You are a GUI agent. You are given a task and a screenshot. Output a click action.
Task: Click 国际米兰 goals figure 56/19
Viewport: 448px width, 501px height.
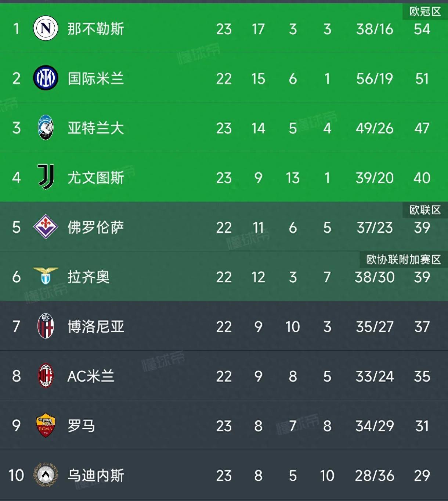374,79
